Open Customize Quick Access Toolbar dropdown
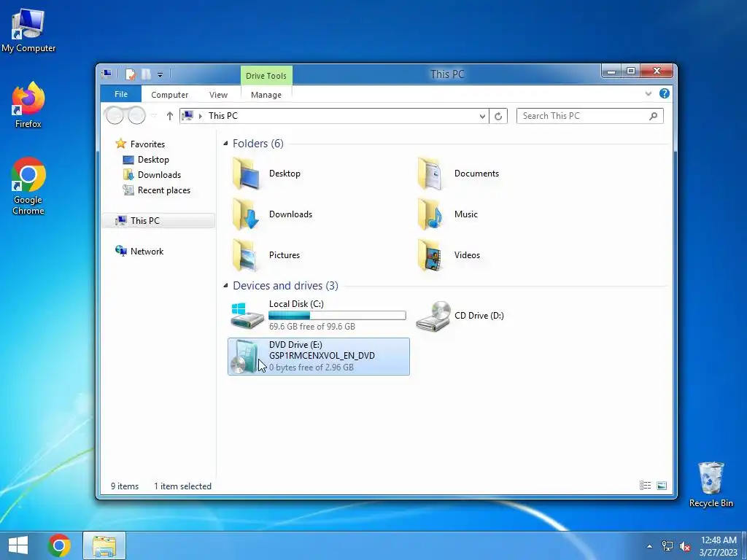This screenshot has height=560, width=747. [x=160, y=75]
